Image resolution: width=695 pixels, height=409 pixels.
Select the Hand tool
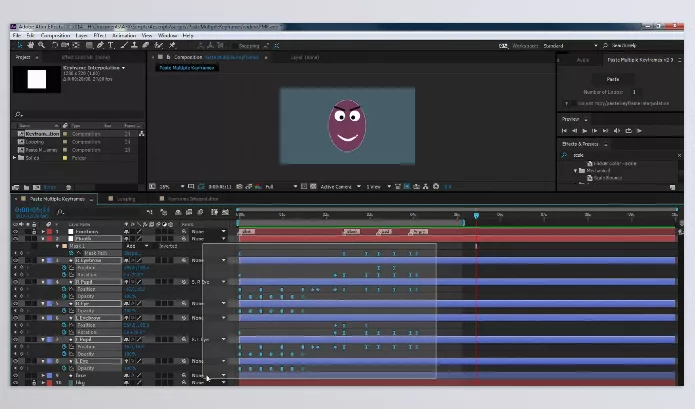31,45
